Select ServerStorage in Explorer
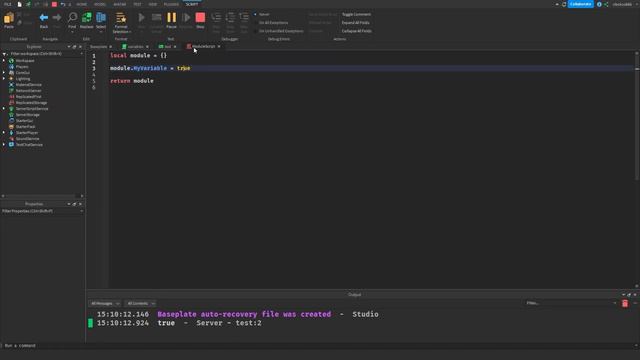Screen dimensions: 640x360 click(x=28, y=115)
